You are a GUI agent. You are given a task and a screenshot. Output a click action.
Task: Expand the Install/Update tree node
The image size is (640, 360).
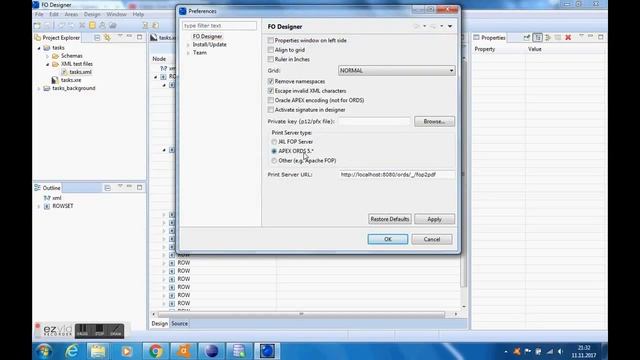(188, 44)
